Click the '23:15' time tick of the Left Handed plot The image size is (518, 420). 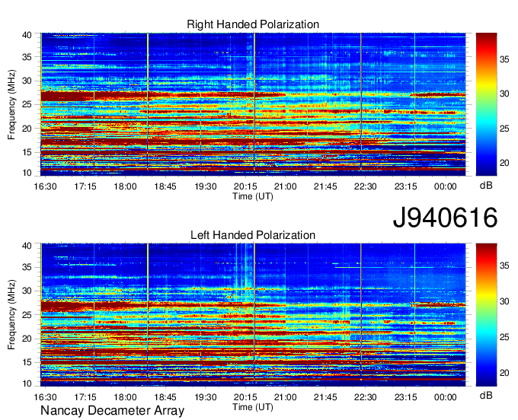(406, 397)
